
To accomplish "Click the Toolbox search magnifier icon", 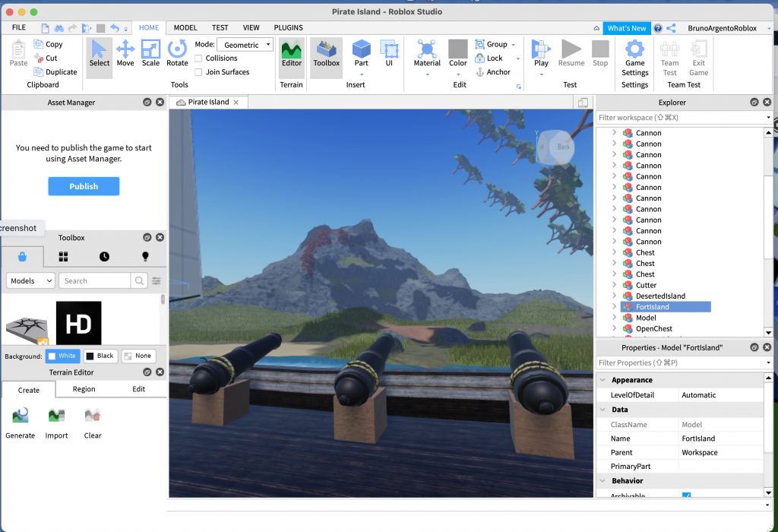I will click(x=140, y=281).
